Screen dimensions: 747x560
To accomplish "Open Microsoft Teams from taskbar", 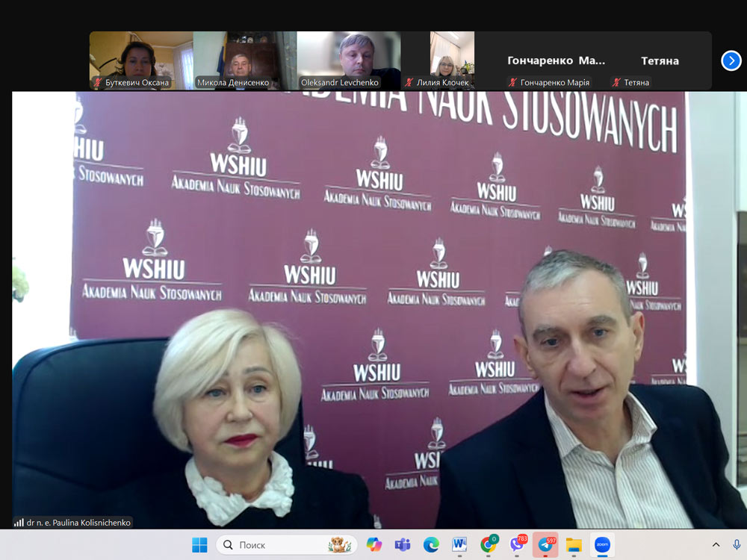I will [x=403, y=545].
